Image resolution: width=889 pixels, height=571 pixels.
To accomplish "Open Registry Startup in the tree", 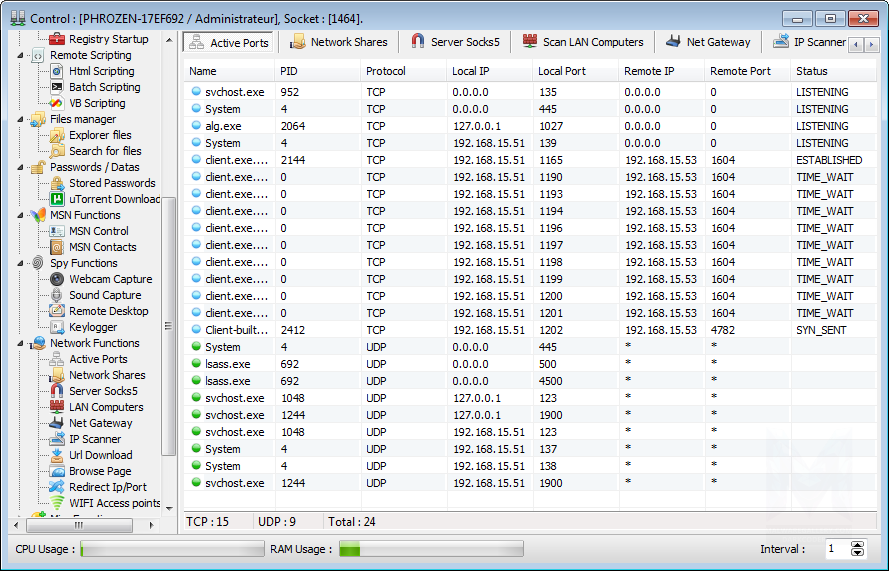I will coord(108,39).
